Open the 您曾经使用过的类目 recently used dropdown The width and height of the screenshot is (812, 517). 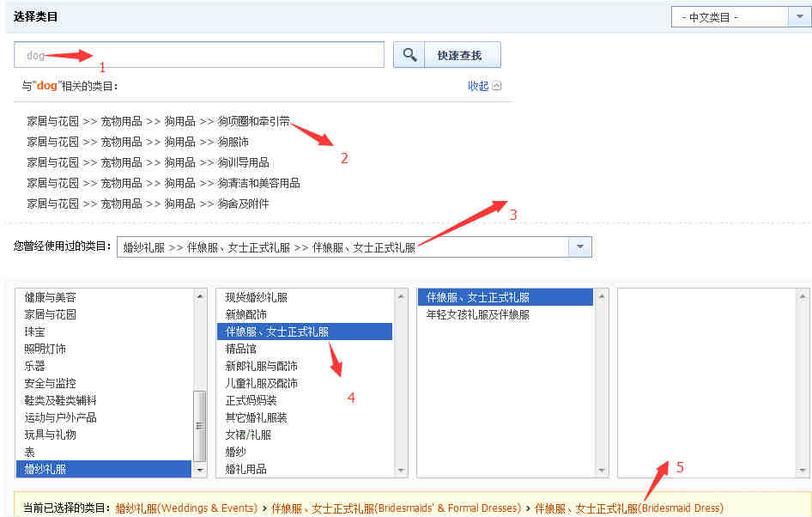pos(354,247)
